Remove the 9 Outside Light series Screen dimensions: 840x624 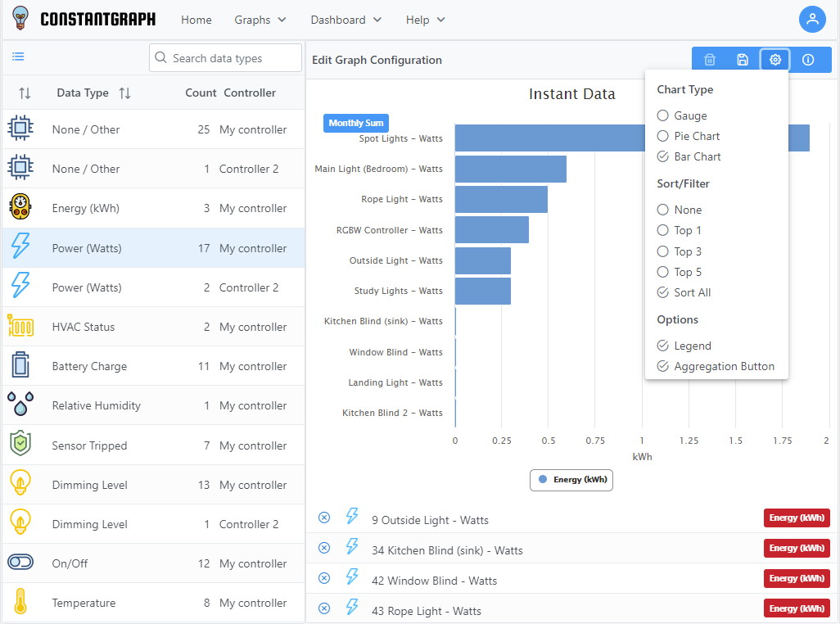[x=324, y=518]
